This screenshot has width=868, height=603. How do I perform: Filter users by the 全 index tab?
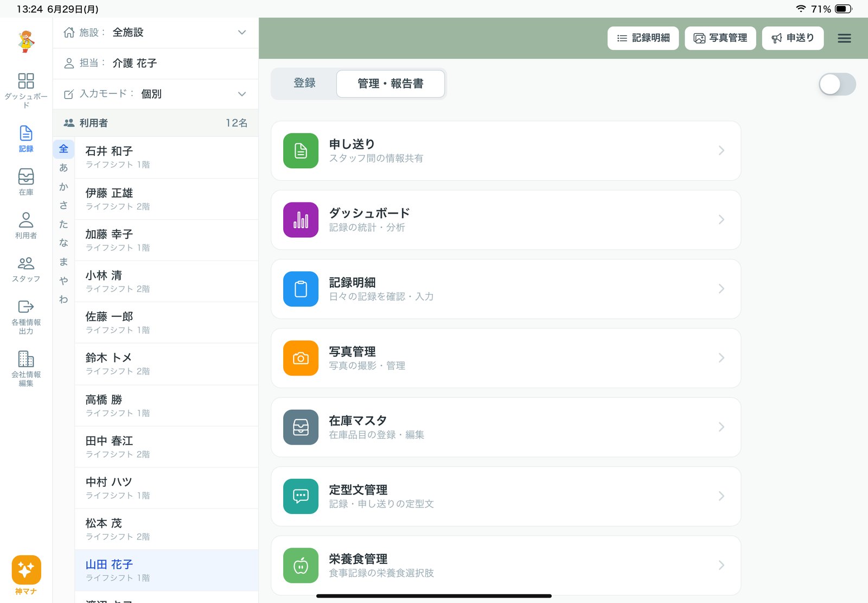coord(63,149)
